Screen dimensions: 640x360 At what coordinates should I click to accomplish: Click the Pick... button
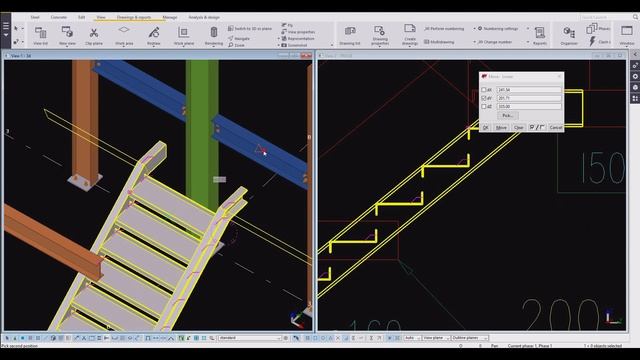[507, 116]
